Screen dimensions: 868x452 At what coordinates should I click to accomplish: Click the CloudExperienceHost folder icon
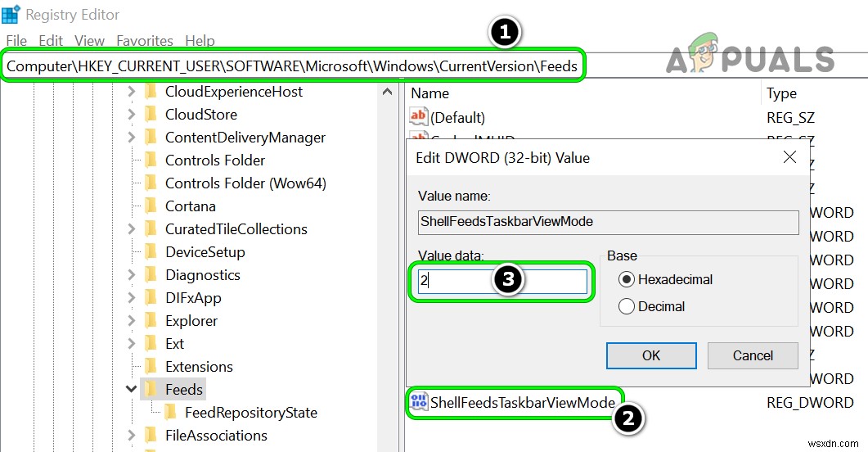[x=150, y=92]
